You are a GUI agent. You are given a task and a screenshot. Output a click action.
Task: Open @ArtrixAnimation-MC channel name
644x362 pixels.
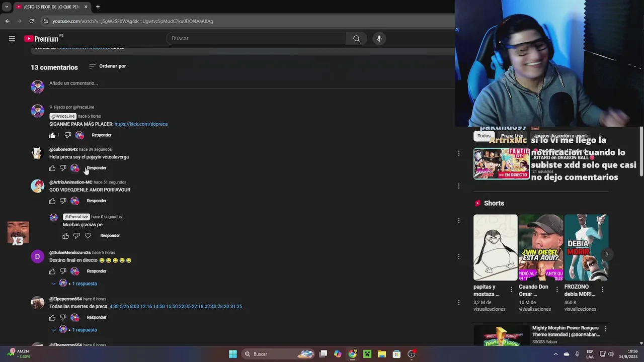[70, 183]
